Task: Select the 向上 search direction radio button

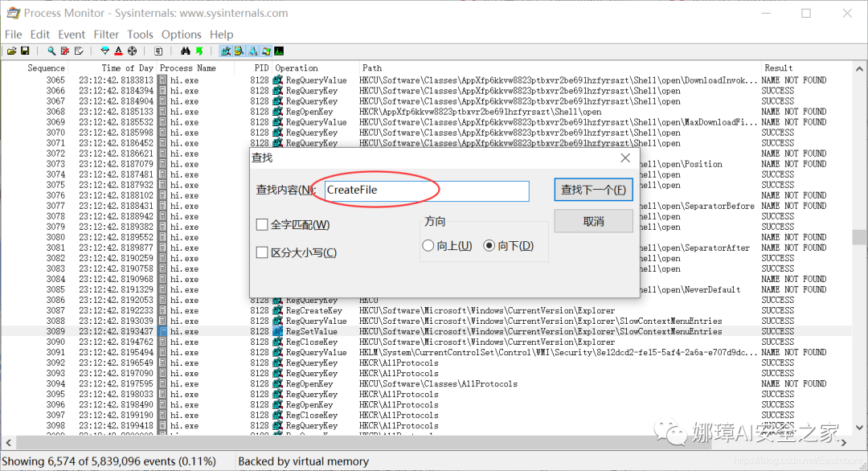Action: pos(430,245)
